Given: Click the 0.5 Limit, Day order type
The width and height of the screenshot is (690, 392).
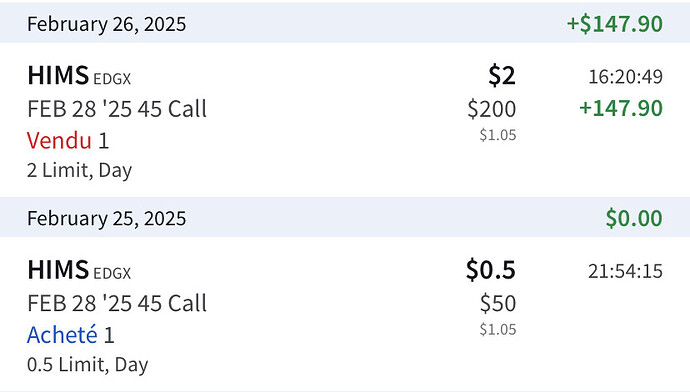Looking at the screenshot, I should 88,365.
